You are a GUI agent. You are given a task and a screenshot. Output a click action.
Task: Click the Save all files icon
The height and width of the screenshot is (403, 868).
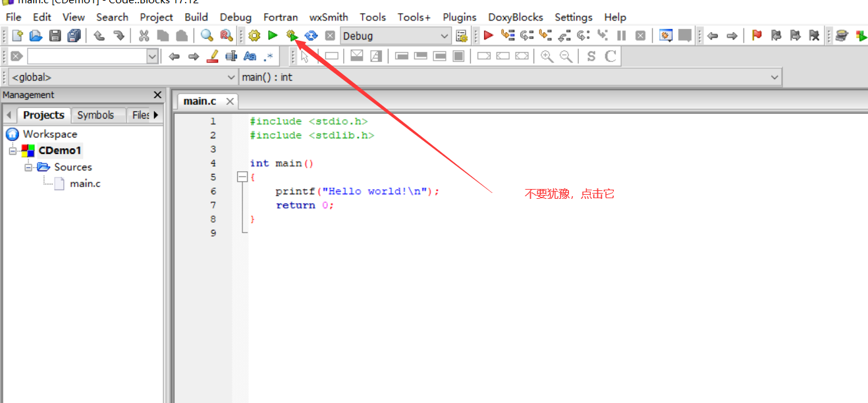74,36
